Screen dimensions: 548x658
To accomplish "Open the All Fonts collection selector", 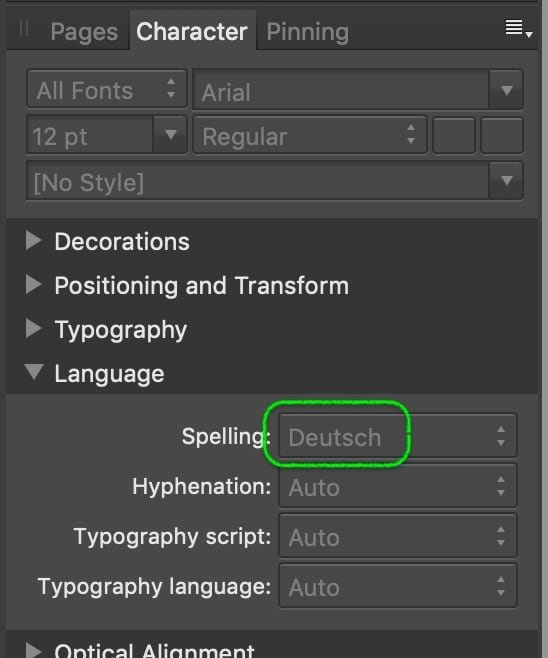I will 107,89.
